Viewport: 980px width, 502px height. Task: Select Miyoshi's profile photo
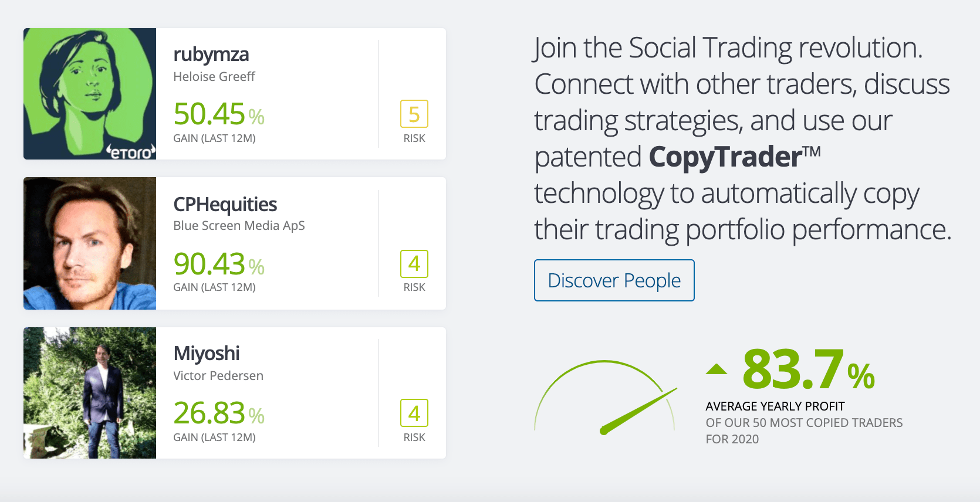[89, 393]
